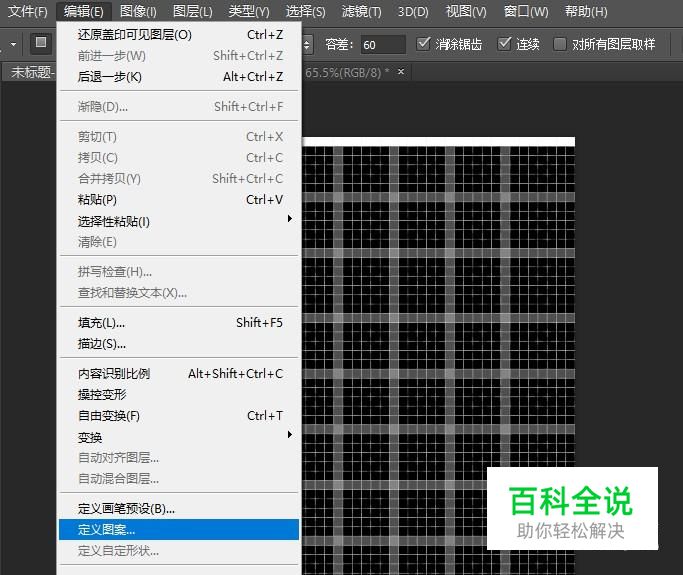This screenshot has height=575, width=683.
Task: Toggle the 连续 checkbox
Action: pyautogui.click(x=504, y=44)
